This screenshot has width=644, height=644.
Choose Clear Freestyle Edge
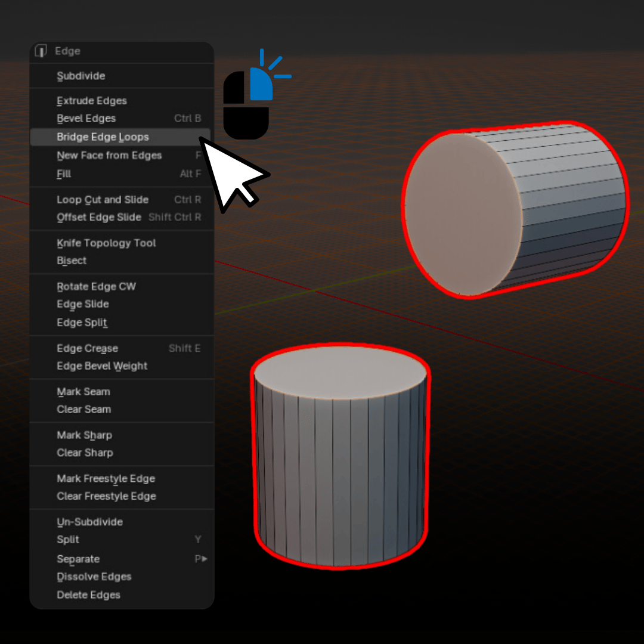pos(122,497)
